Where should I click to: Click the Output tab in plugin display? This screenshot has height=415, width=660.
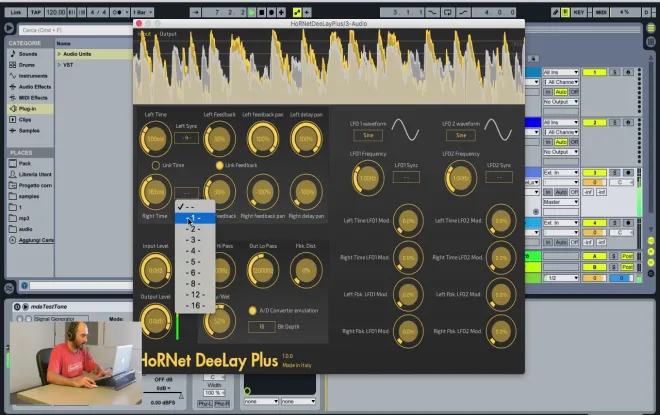click(168, 34)
